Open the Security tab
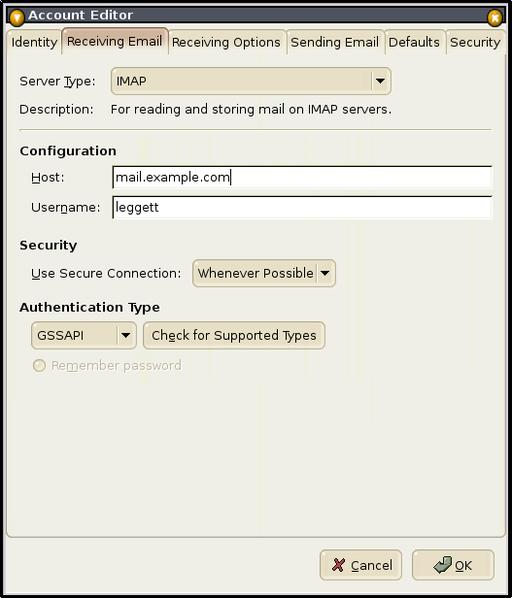Viewport: 512px width, 598px height. click(x=475, y=42)
